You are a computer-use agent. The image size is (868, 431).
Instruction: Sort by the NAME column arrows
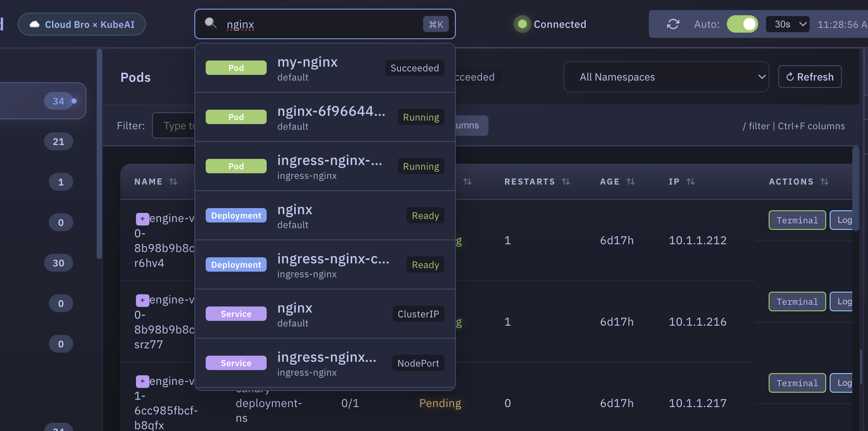(173, 182)
